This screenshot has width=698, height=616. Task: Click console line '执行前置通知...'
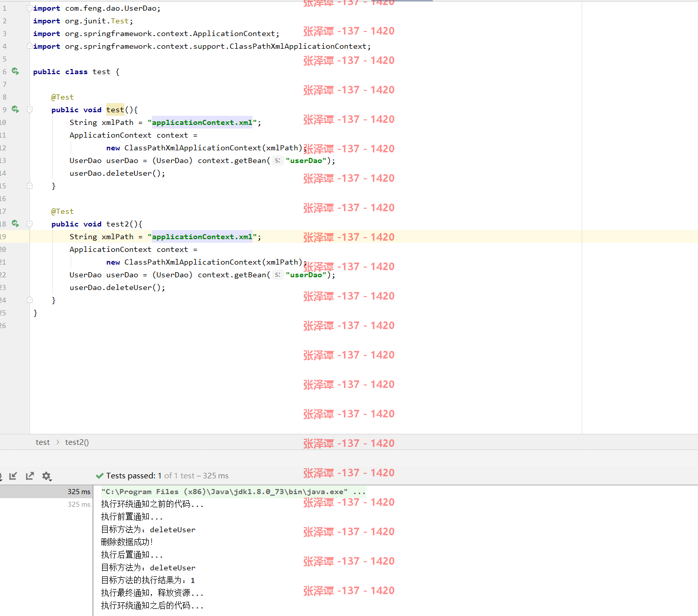tap(132, 517)
